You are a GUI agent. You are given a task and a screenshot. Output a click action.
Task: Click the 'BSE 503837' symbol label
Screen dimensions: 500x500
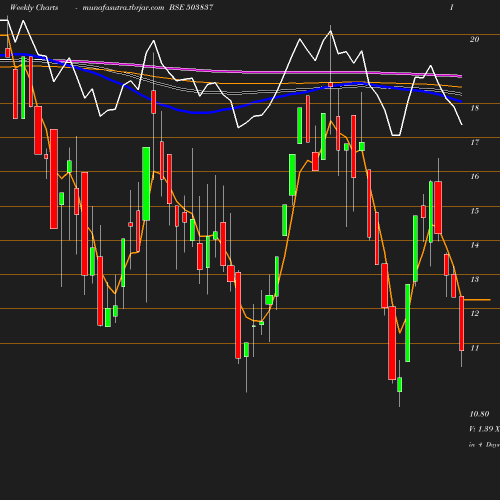191,7
